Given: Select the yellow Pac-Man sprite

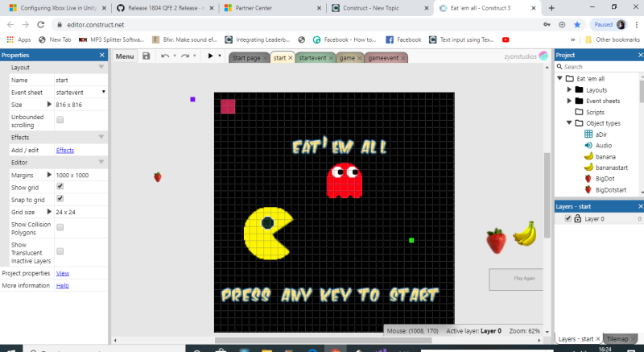Looking at the screenshot, I should (268, 234).
